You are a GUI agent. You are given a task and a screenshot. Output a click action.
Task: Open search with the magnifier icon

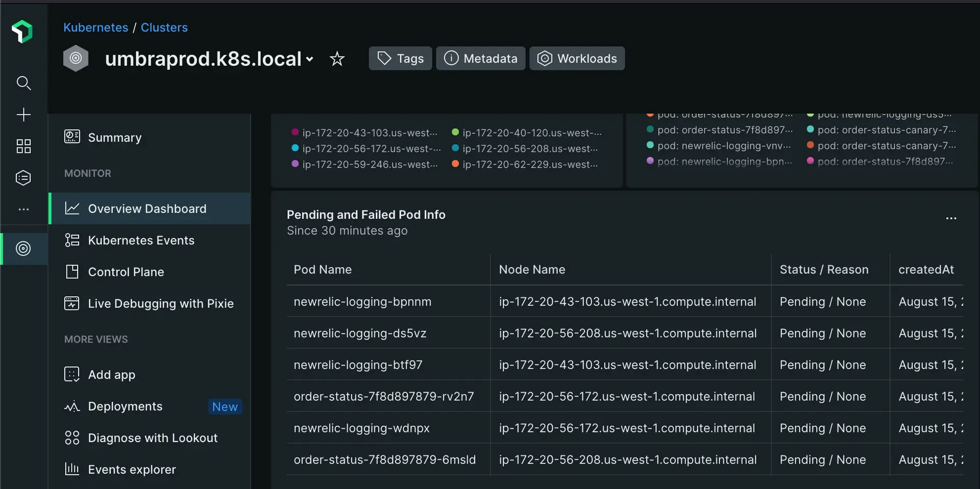click(23, 83)
